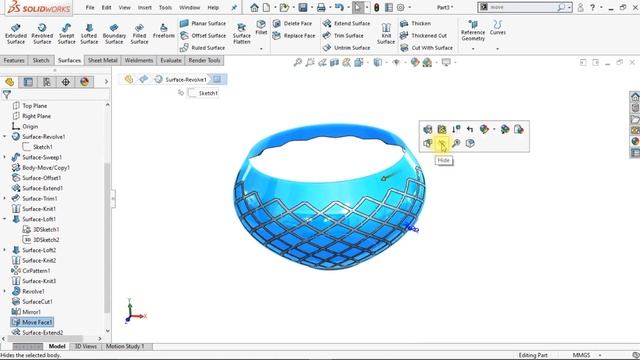Open the DisplayManager tab
The image size is (640, 360).
(x=84, y=82)
